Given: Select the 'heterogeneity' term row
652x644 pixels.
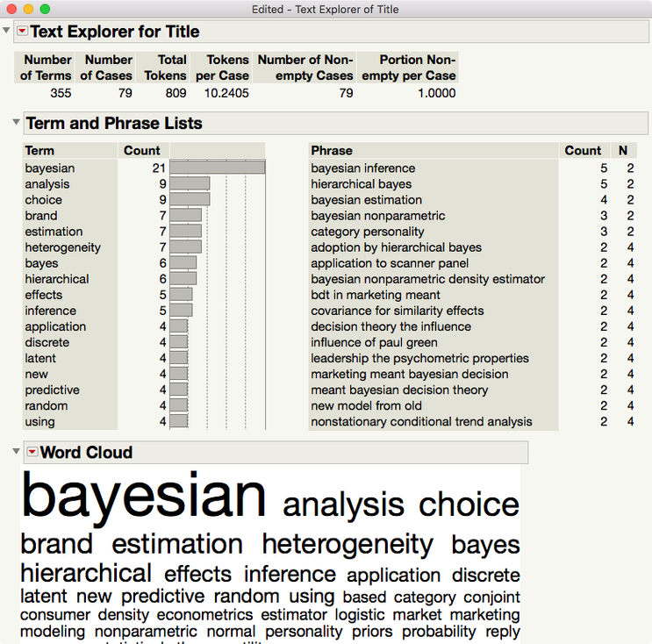Looking at the screenshot, I should [62, 247].
